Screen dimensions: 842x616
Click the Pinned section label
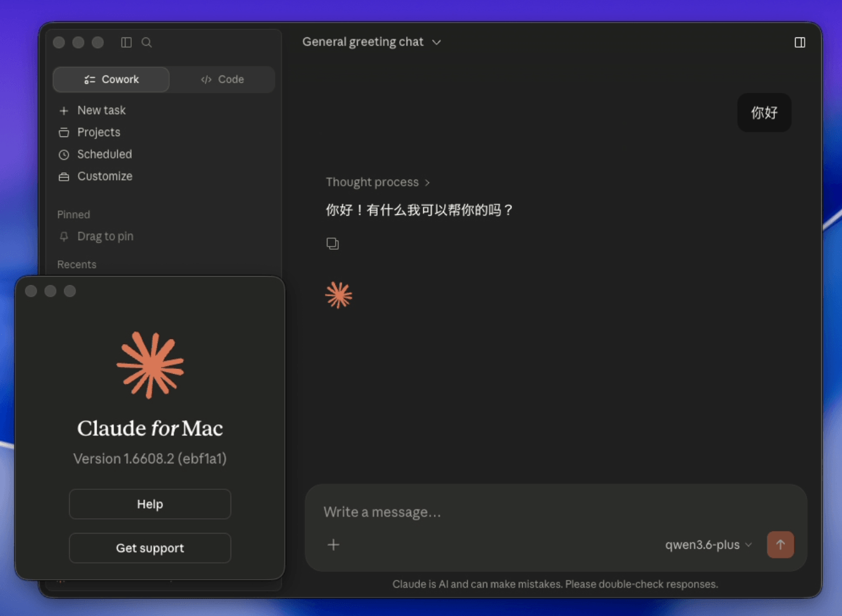click(x=73, y=215)
